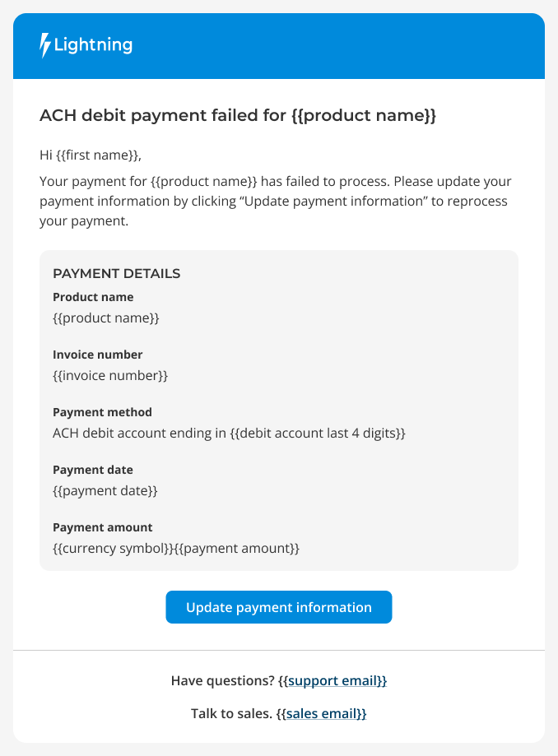The height and width of the screenshot is (756, 558).
Task: Click the PAYMENT DETAILS section title
Action: pyautogui.click(x=117, y=273)
